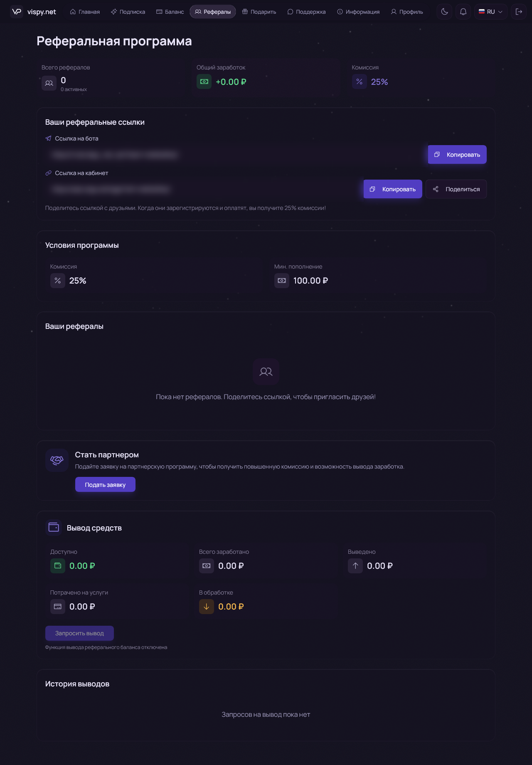Open the Подписка menu item
The width and height of the screenshot is (532, 765).
point(128,12)
